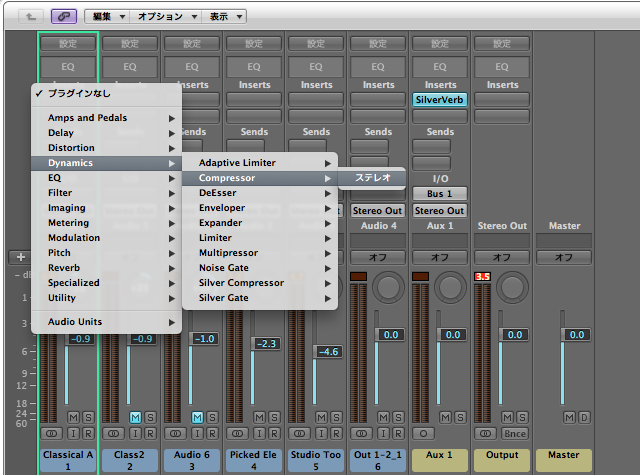Mute the Master channel
This screenshot has width=640, height=475.
pos(569,417)
